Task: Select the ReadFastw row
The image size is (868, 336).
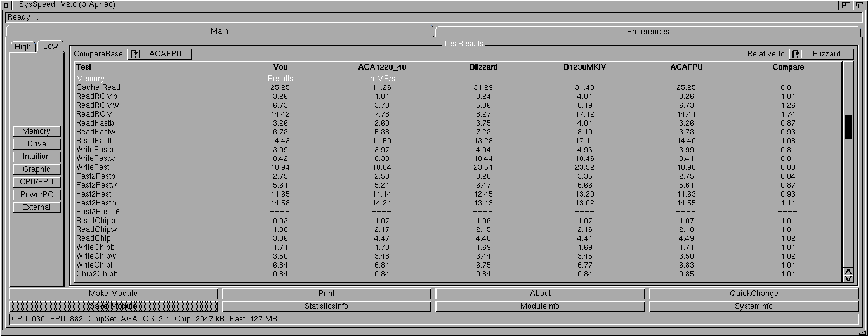Action: pos(458,132)
